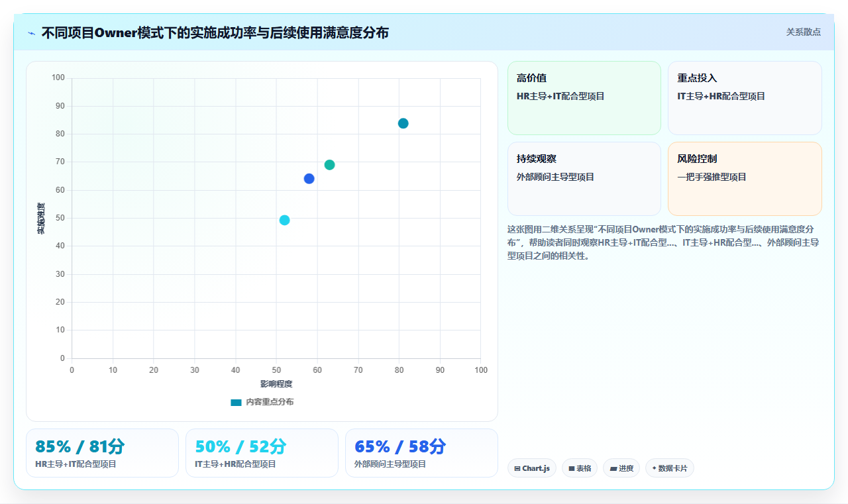Click the 100 tick on the x-axis
848x504 pixels.
pos(481,370)
